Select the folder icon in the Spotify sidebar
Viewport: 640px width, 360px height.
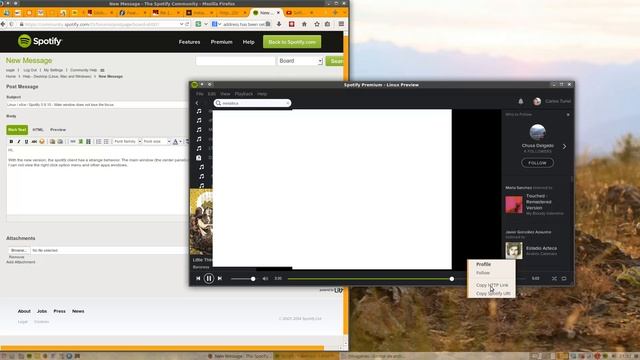(199, 158)
